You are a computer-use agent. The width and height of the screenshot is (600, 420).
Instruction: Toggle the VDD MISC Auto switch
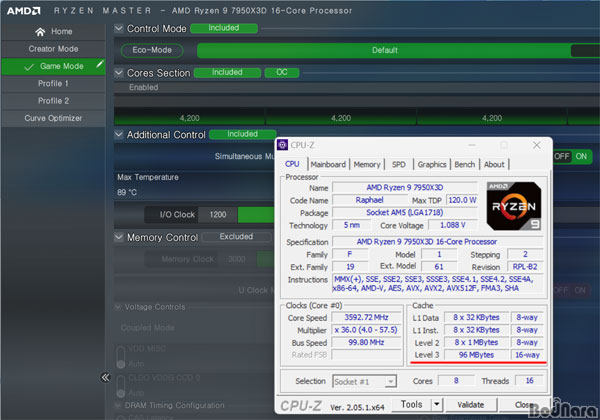click(121, 357)
